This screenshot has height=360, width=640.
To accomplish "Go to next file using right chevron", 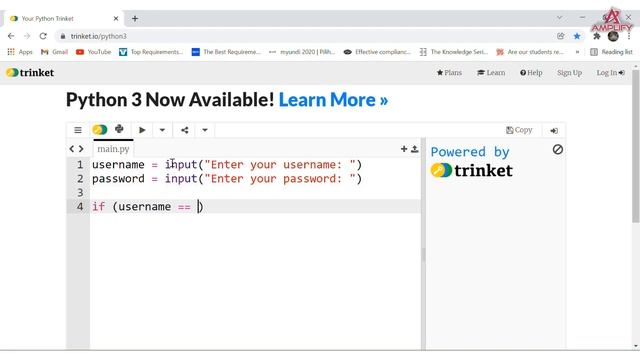I will click(81, 149).
